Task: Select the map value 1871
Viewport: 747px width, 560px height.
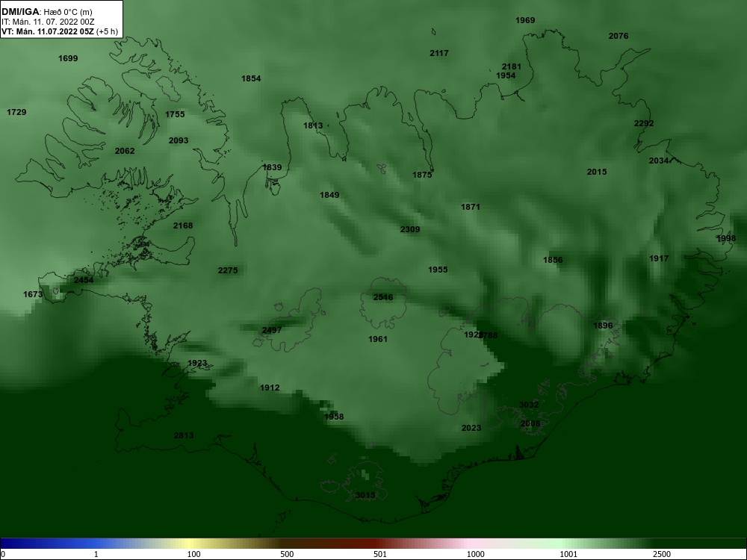Action: 471,207
